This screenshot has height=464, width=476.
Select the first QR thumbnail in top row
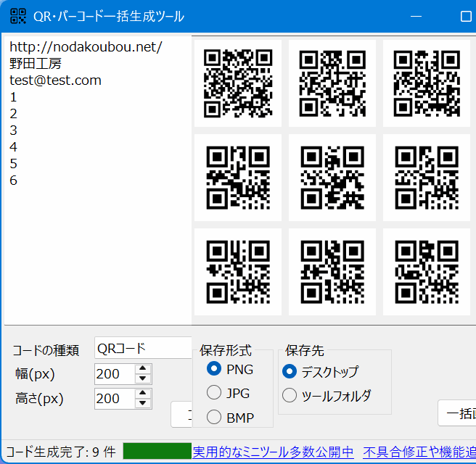click(238, 83)
